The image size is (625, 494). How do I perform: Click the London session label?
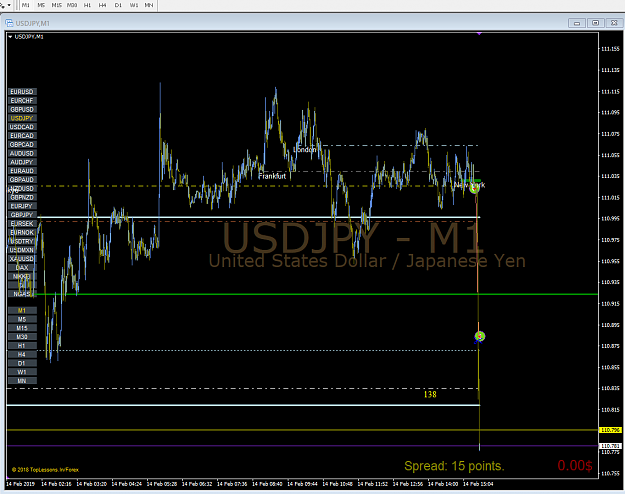coord(305,150)
